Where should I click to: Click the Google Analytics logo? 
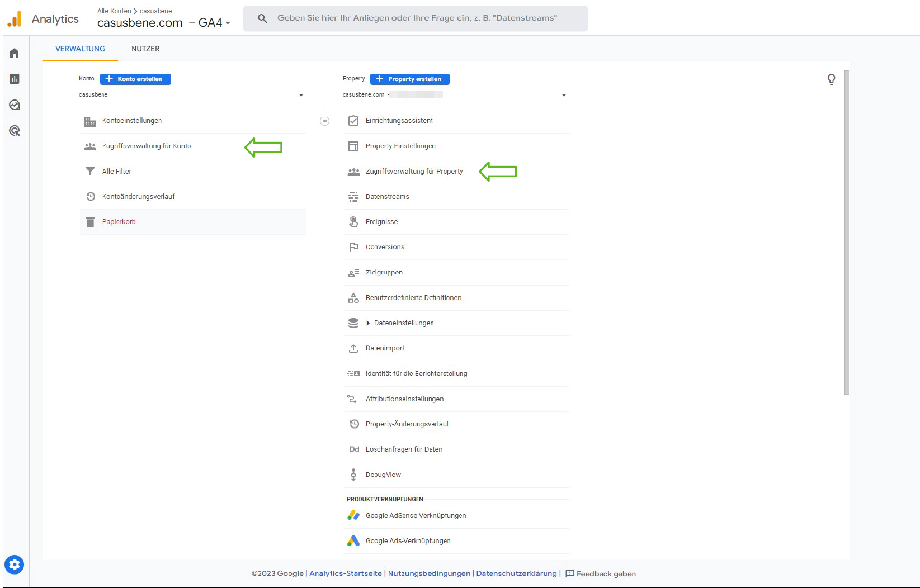pyautogui.click(x=15, y=19)
